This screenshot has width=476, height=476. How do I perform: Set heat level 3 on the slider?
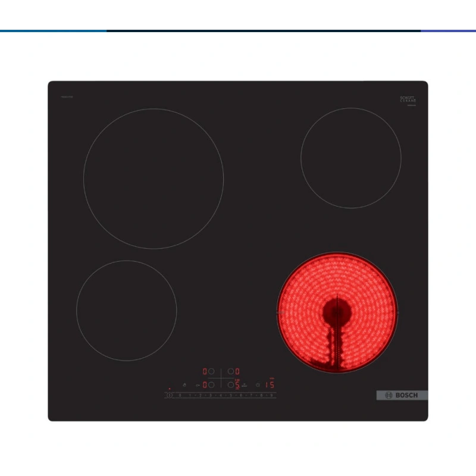click(211, 395)
